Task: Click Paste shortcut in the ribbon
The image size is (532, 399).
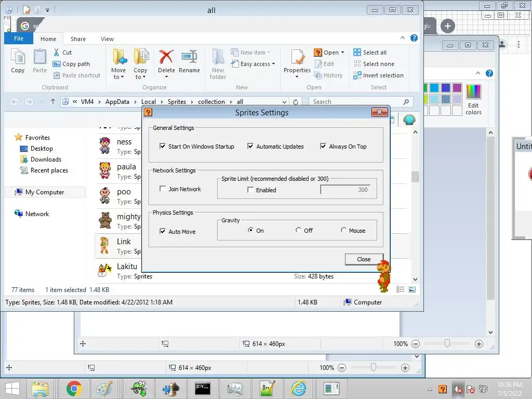Action: [77, 75]
